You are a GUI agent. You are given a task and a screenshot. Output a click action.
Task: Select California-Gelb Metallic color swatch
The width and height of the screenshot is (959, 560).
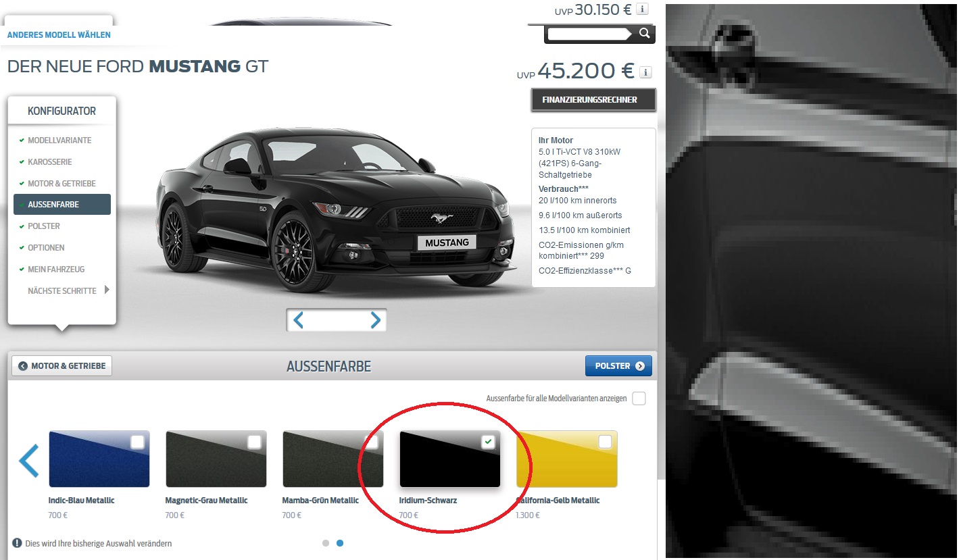[x=567, y=459]
